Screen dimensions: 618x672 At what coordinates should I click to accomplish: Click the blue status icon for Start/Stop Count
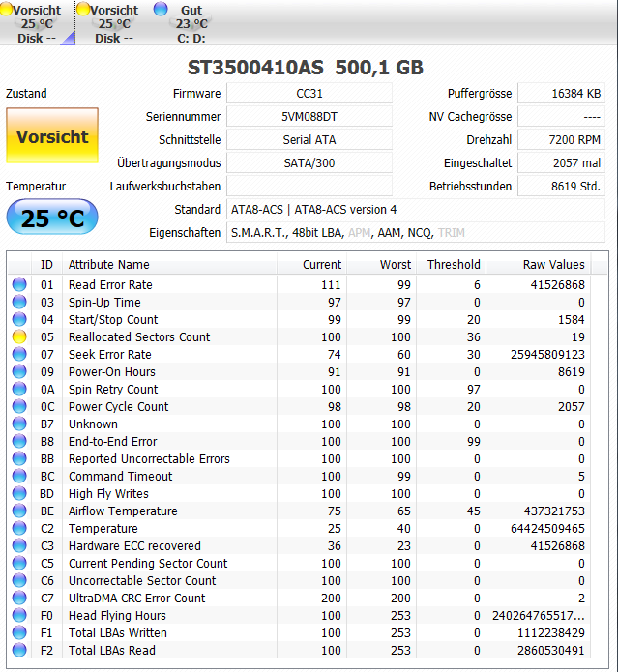[x=19, y=319]
